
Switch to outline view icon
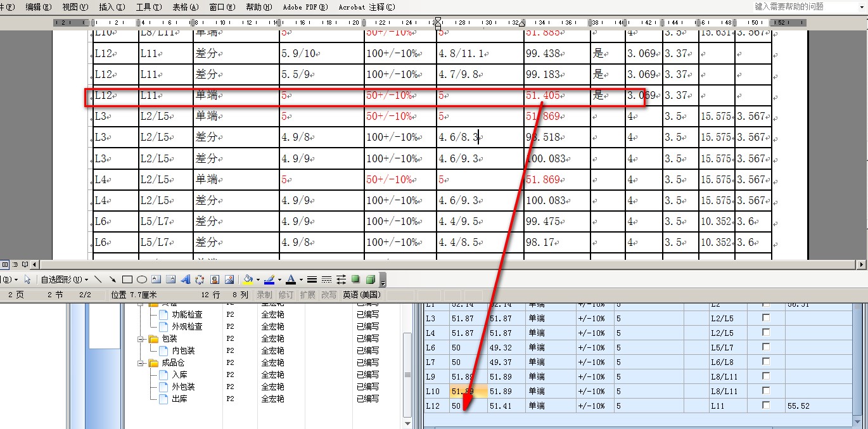point(15,264)
